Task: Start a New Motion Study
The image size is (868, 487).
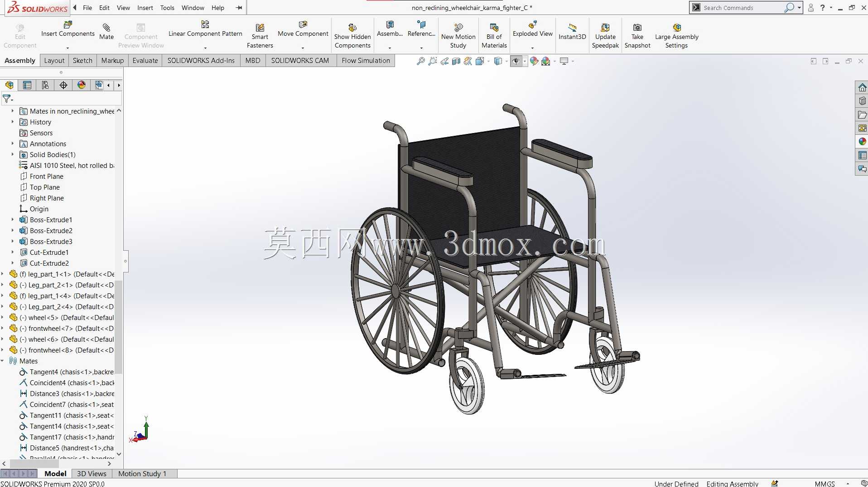Action: 458,35
